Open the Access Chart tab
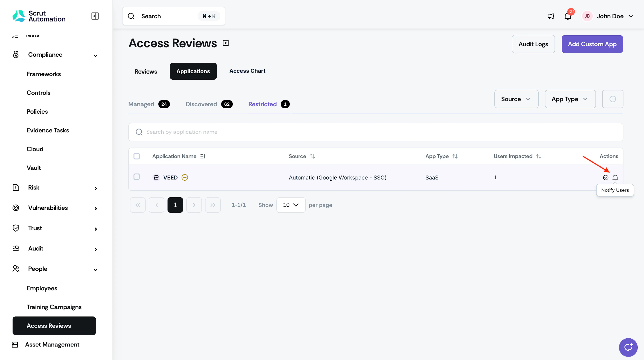Screen dimensions: 644x360 click(x=247, y=71)
